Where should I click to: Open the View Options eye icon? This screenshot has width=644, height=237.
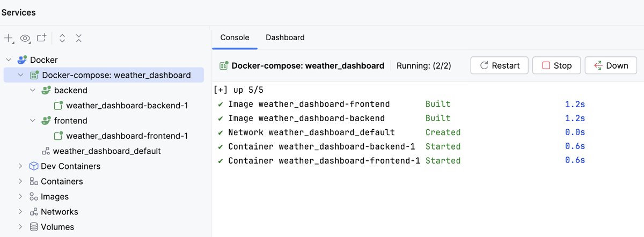coord(25,39)
